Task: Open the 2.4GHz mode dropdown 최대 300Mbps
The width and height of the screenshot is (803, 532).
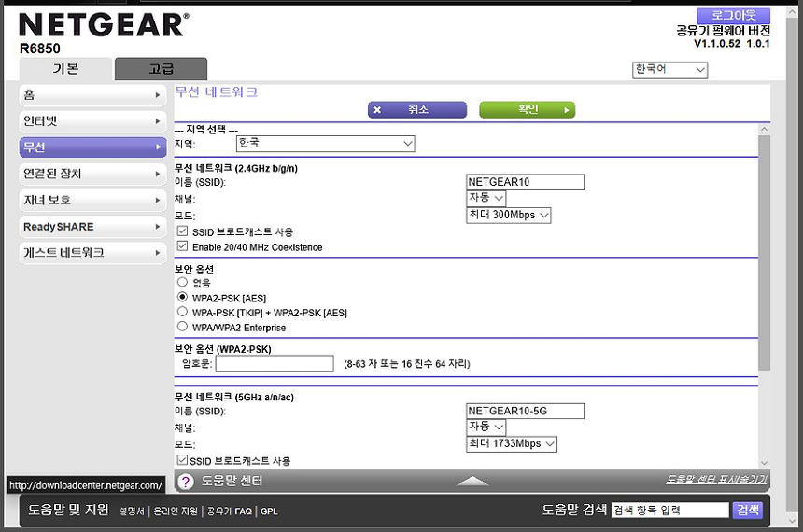Action: pos(509,215)
